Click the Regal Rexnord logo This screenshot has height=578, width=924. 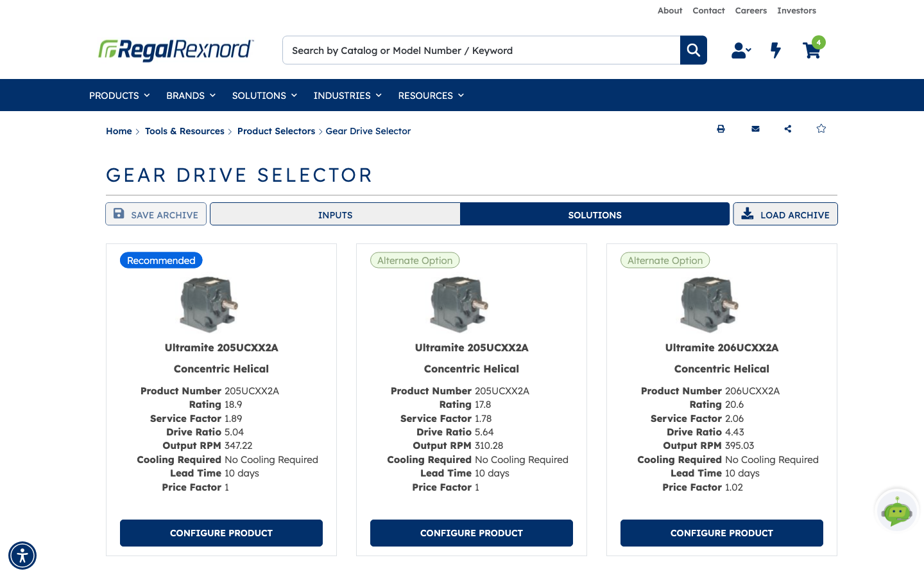176,50
